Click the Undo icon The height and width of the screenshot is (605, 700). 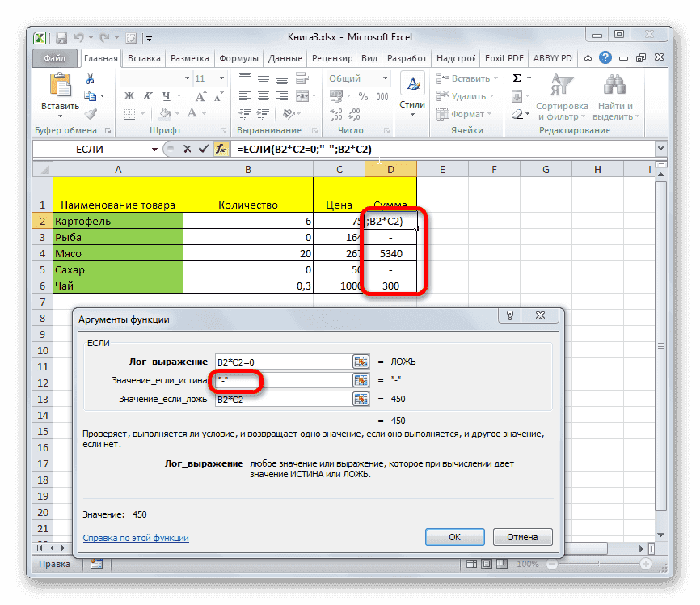click(x=78, y=37)
